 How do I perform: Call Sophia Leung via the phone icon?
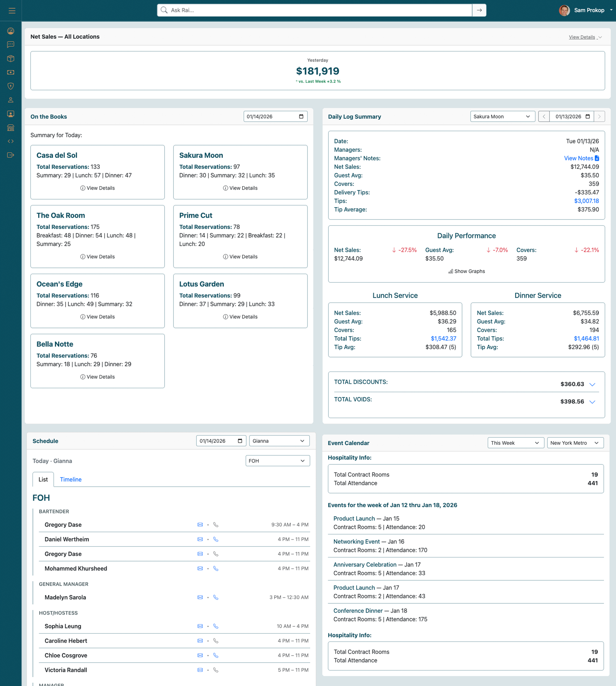point(216,626)
